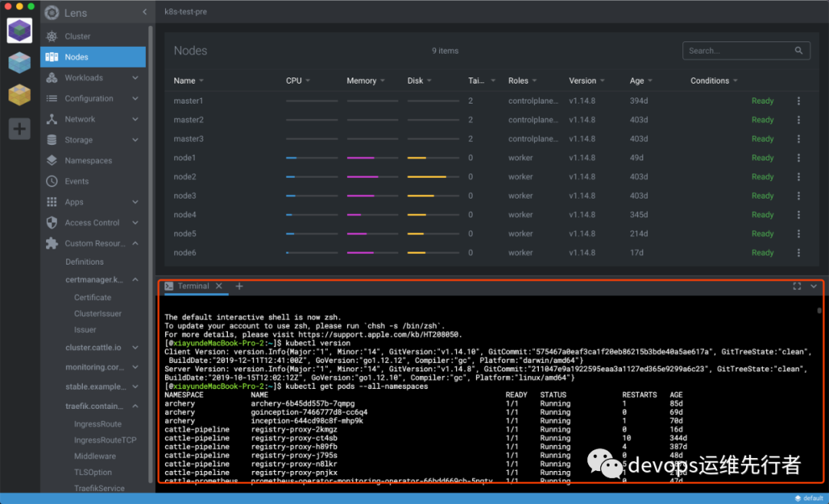Switch to the blue cube cluster
Image resolution: width=829 pixels, height=504 pixels.
19,63
